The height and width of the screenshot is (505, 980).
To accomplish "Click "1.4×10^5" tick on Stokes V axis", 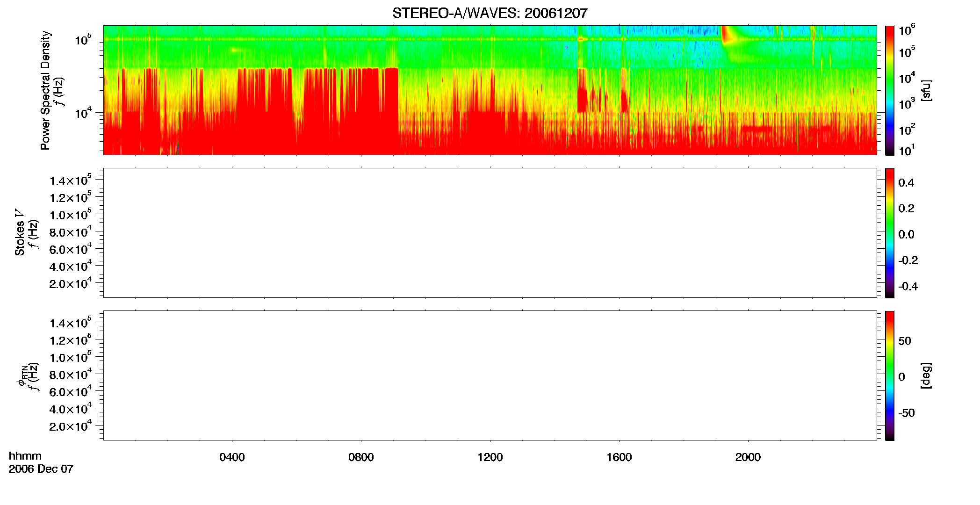I will click(71, 180).
